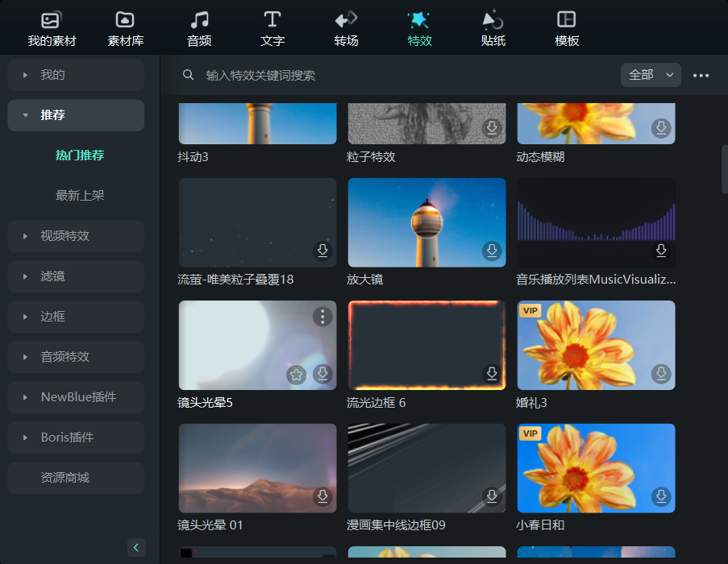
Task: Click the search magnifier icon
Action: (188, 74)
